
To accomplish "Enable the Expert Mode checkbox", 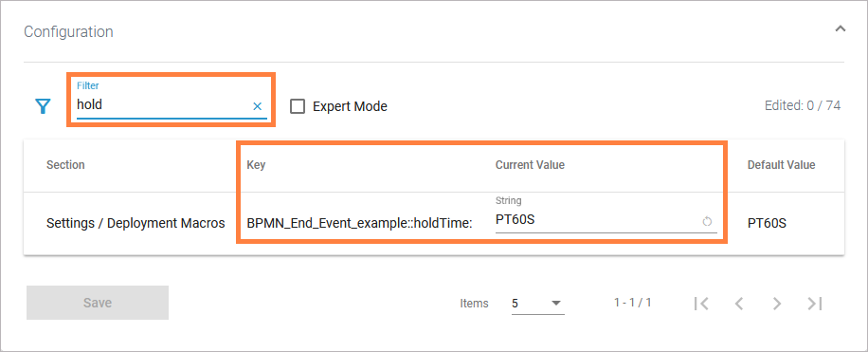I will point(298,106).
